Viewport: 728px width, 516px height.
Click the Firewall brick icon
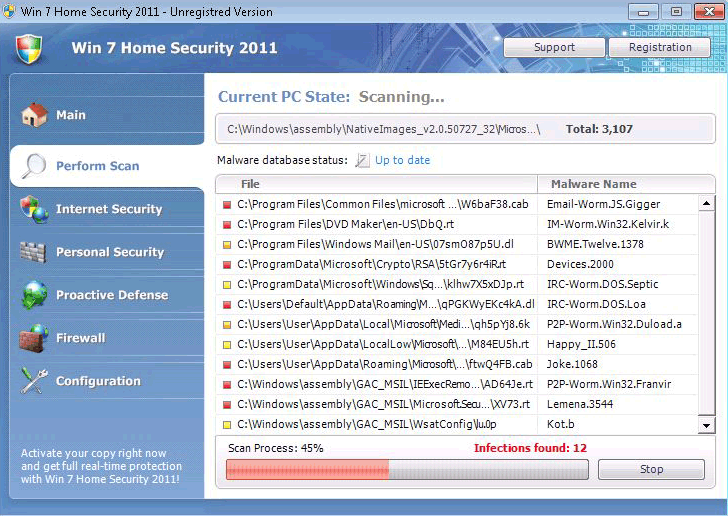pyautogui.click(x=34, y=338)
